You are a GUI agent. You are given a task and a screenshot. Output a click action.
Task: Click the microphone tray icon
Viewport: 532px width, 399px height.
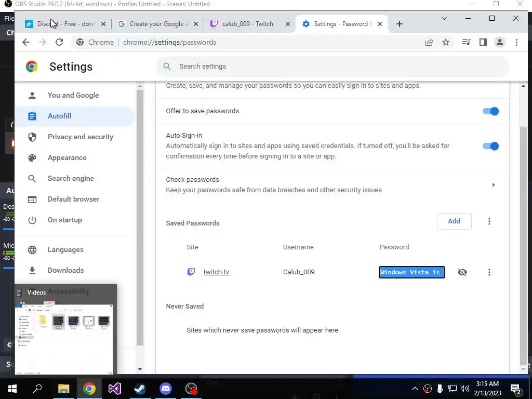440,389
